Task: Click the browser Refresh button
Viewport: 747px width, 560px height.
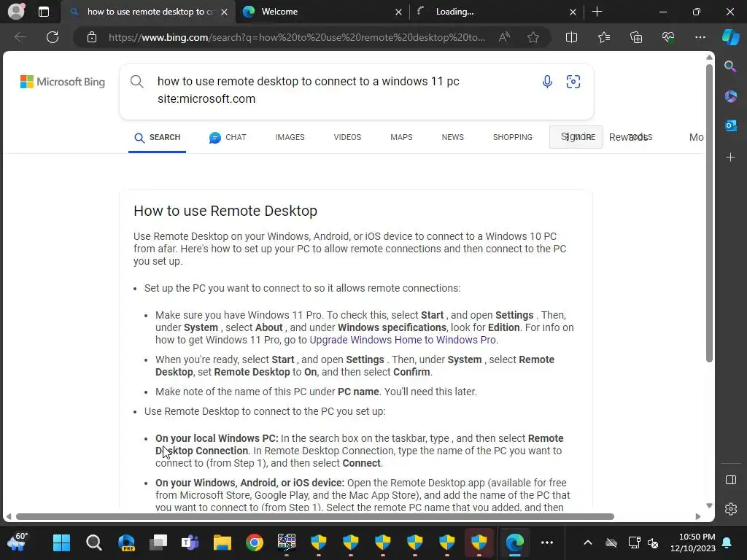Action: [x=53, y=37]
